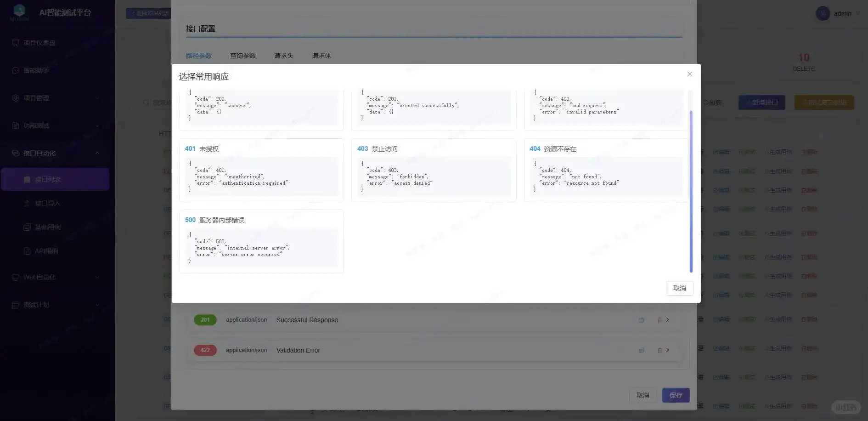Delete the Successful Response row via trash icon

point(659,320)
